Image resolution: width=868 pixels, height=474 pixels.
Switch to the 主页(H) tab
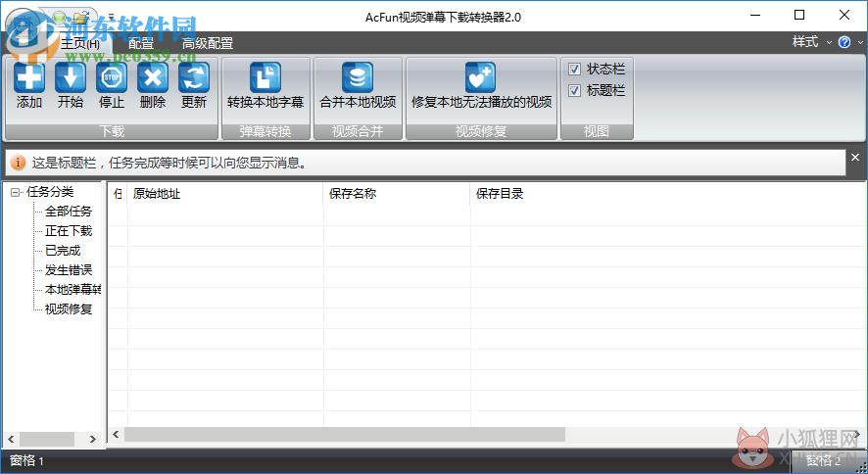pos(80,43)
